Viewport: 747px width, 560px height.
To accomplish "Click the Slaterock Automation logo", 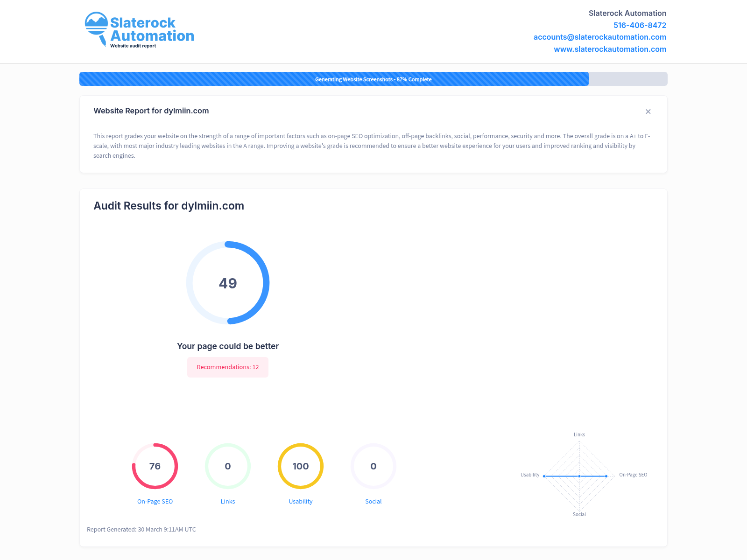I will tap(139, 30).
